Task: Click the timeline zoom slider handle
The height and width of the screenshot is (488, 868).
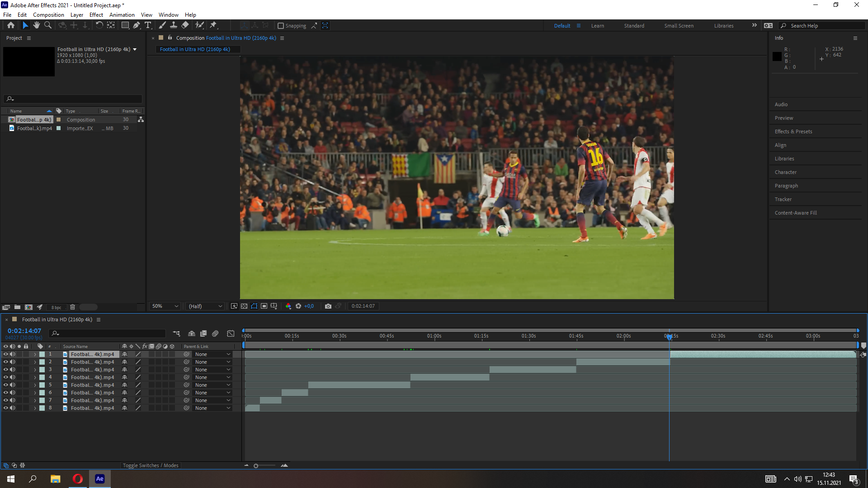Action: [256, 466]
